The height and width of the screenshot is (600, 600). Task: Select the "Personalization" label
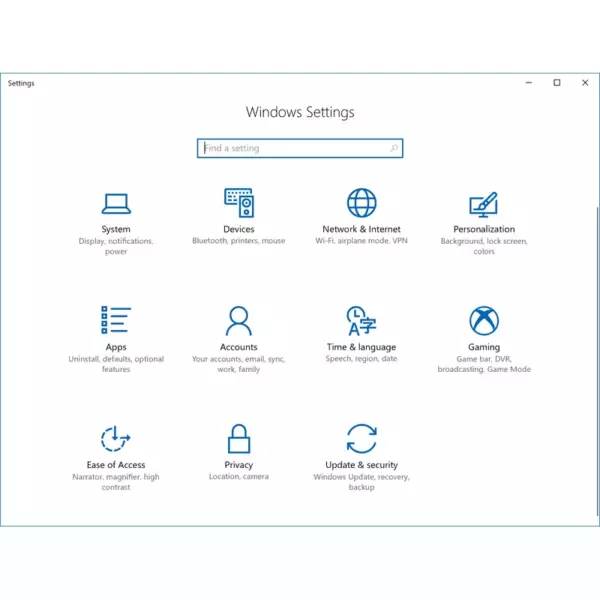[484, 229]
